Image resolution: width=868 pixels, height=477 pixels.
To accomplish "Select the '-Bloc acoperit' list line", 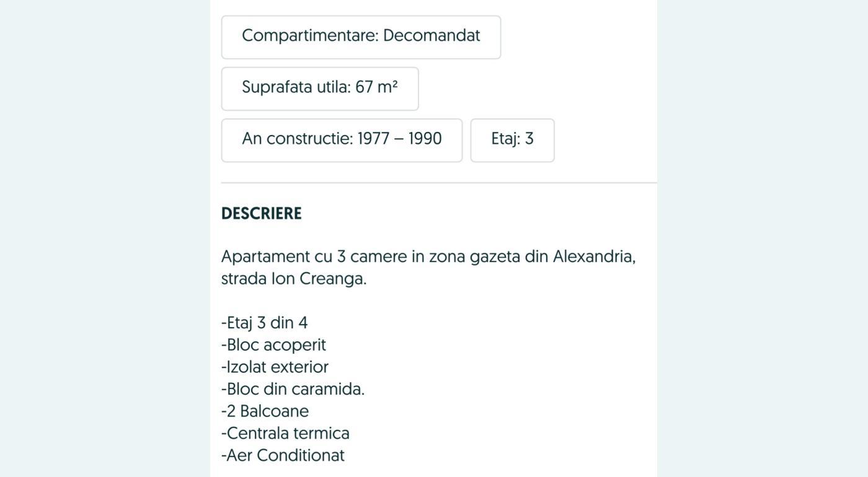I will 273,345.
